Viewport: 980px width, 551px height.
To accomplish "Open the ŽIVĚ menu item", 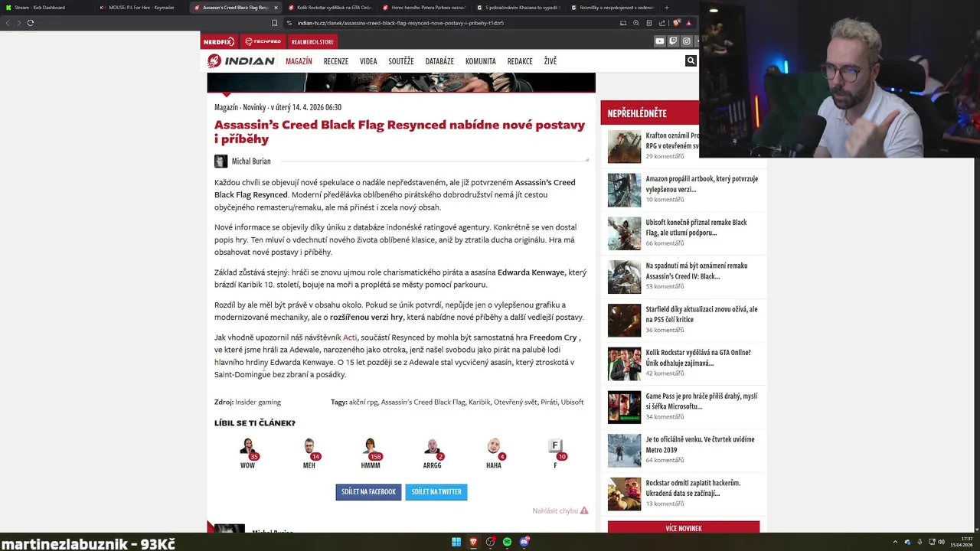I will [550, 61].
